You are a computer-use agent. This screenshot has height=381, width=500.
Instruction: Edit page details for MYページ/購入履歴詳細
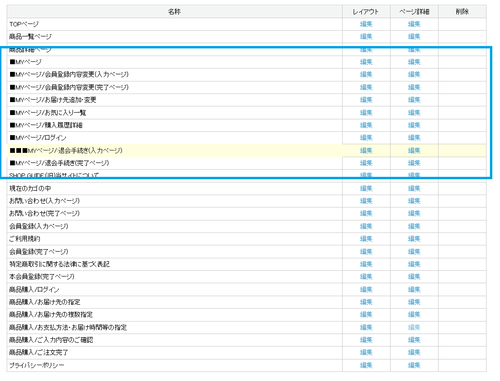[x=414, y=125]
